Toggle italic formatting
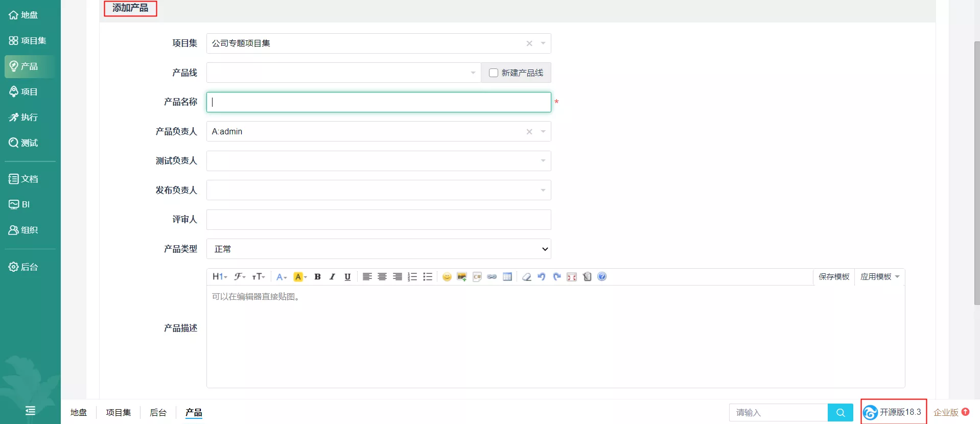The width and height of the screenshot is (980, 424). 332,276
